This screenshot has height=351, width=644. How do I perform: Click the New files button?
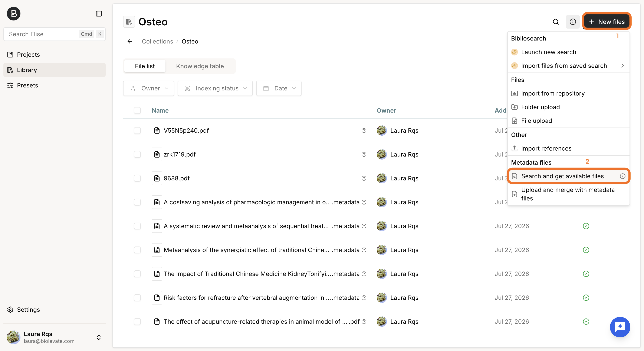[607, 22]
